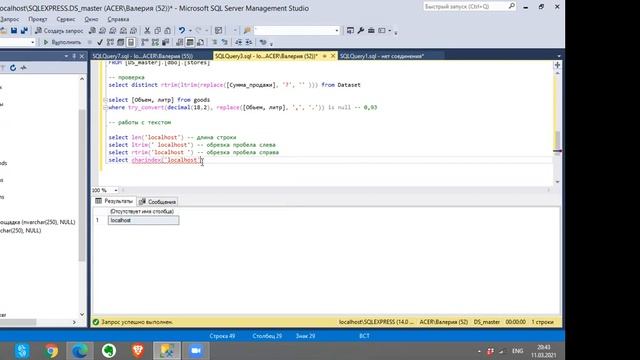Refresh Object Explorer with the refresh icon

13,68
